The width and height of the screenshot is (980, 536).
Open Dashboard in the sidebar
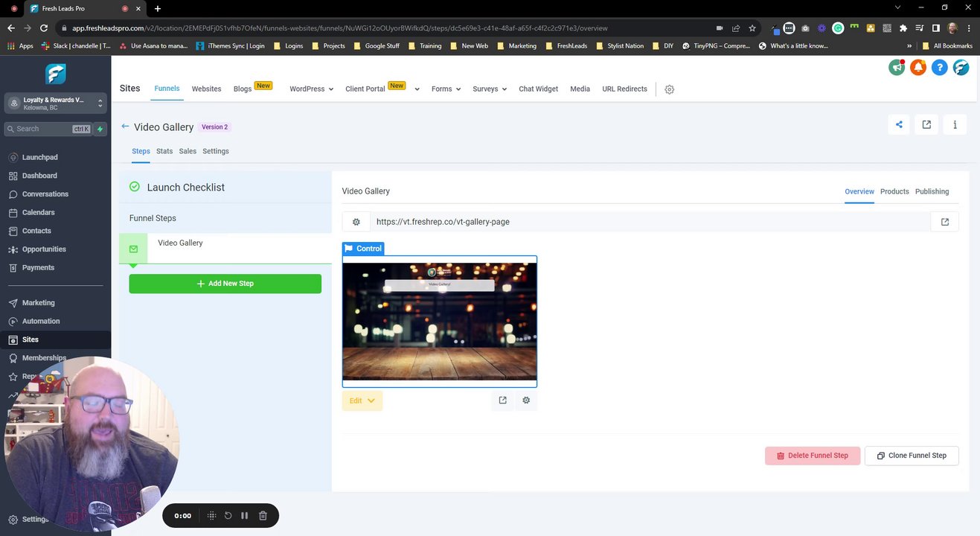[x=39, y=176]
